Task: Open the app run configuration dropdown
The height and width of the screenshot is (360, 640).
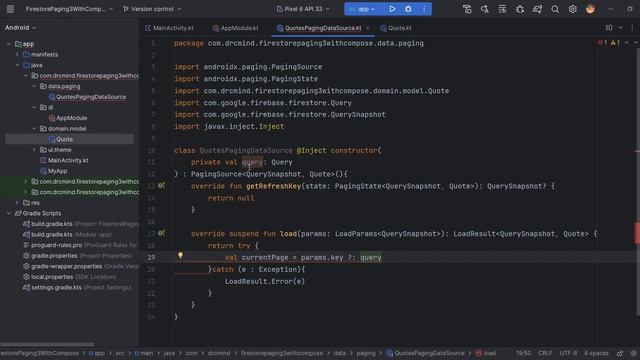Action: click(362, 9)
